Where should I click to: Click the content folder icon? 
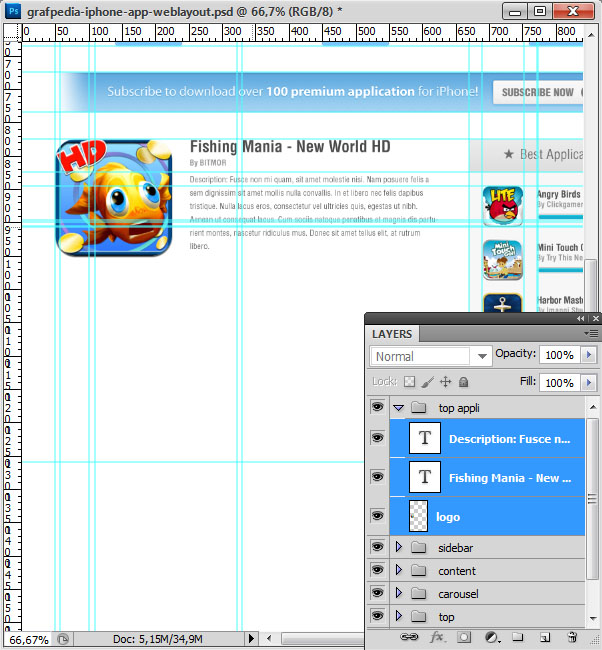419,571
